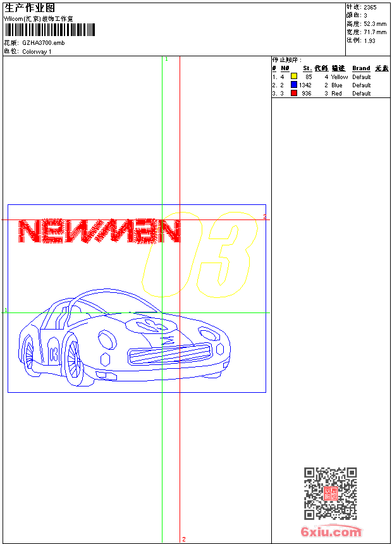Click the barcode under the studio name
392x544 pixels.
[x=50, y=30]
